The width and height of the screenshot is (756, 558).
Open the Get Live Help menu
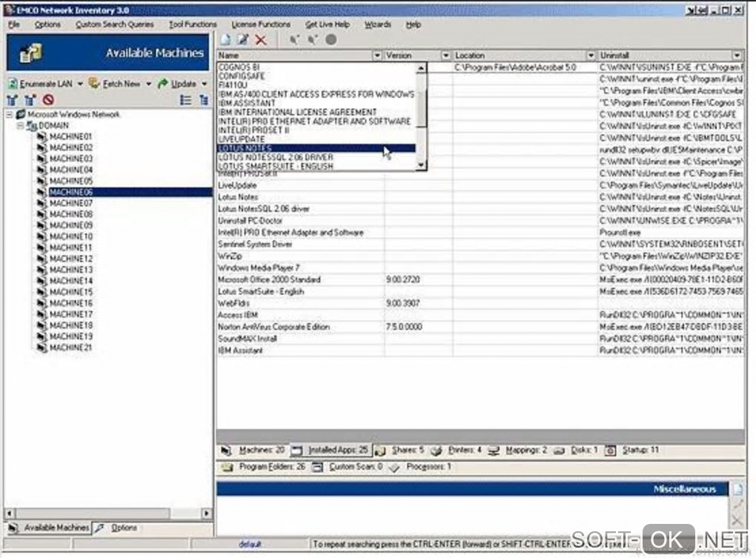click(x=328, y=24)
